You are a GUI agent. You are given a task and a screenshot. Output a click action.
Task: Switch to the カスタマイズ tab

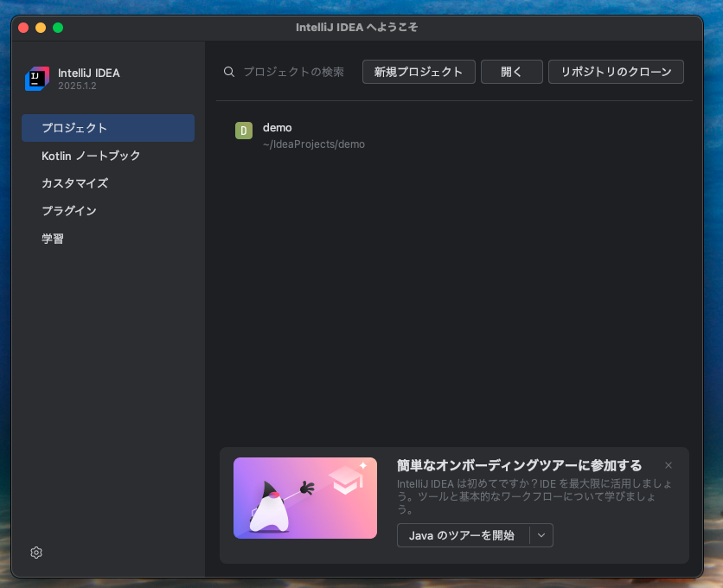tap(108, 183)
